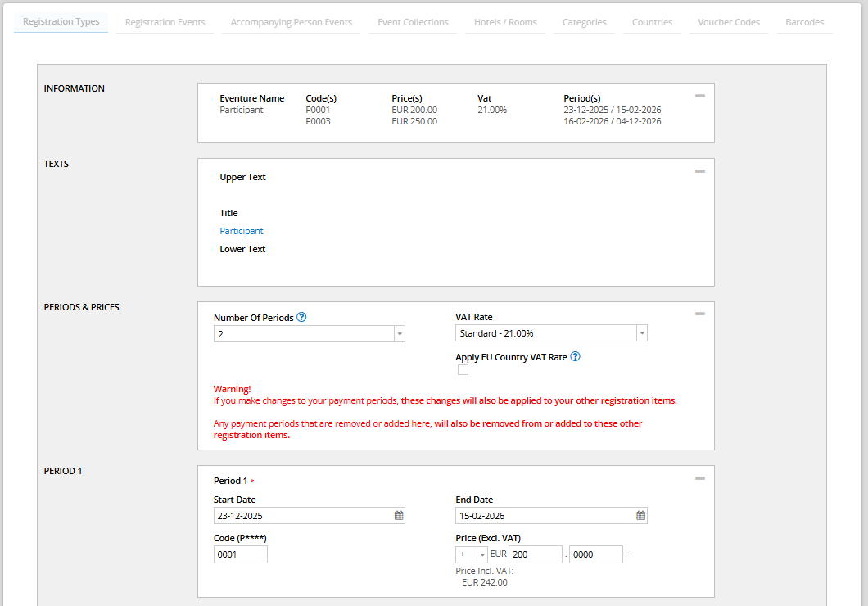The height and width of the screenshot is (606, 868).
Task: Open the Hotels / Rooms tab
Action: (x=505, y=22)
